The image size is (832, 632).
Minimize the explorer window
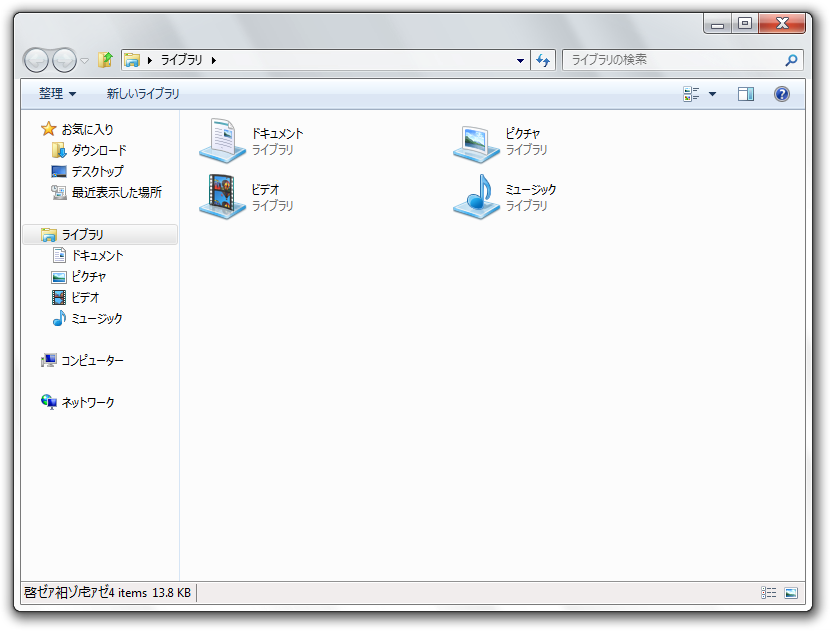click(x=718, y=24)
